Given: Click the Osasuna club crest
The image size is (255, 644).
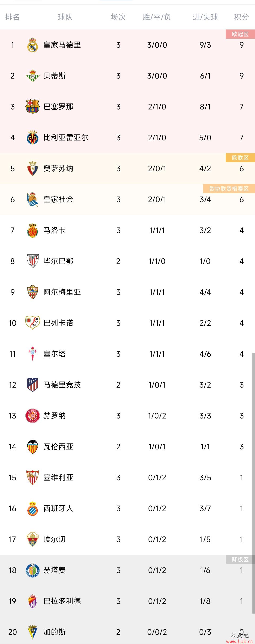Looking at the screenshot, I should click(x=33, y=169).
